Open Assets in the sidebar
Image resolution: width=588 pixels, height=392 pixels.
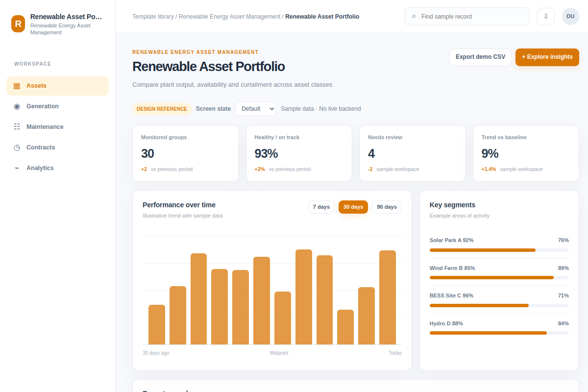(57, 86)
